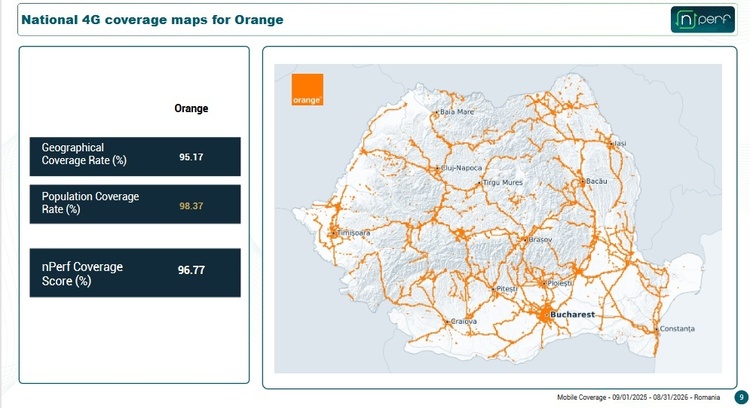This screenshot has height=408, width=750.
Task: Click the Bacău city label
Action: coord(596,181)
